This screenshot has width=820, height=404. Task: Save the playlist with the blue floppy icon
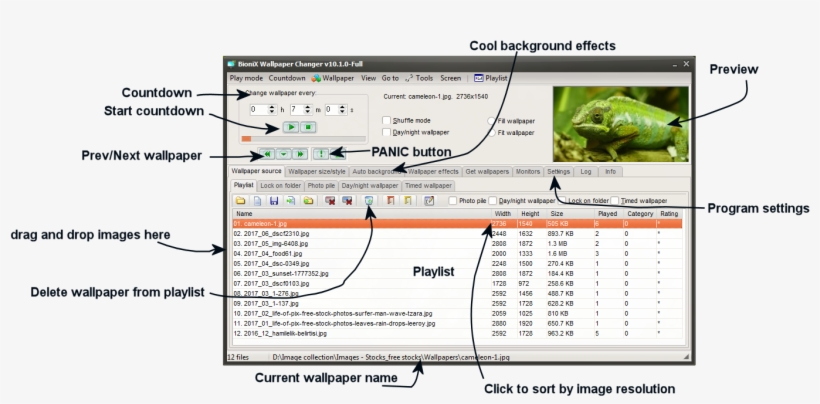[274, 201]
